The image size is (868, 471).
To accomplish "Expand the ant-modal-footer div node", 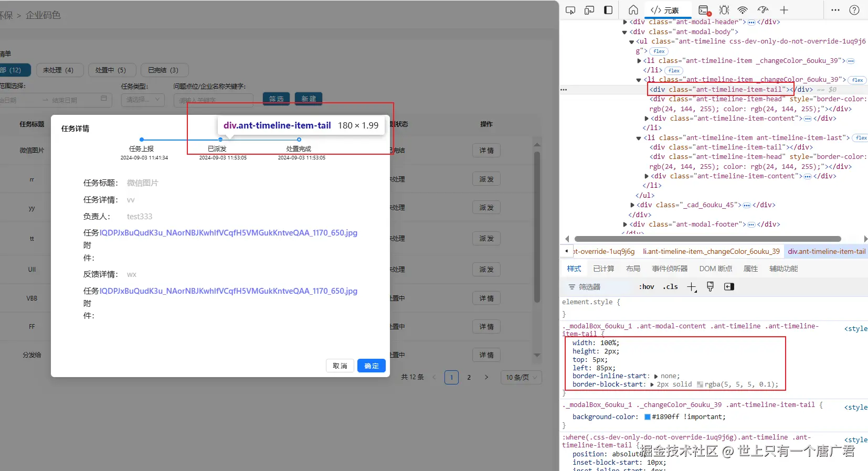I will pos(624,224).
